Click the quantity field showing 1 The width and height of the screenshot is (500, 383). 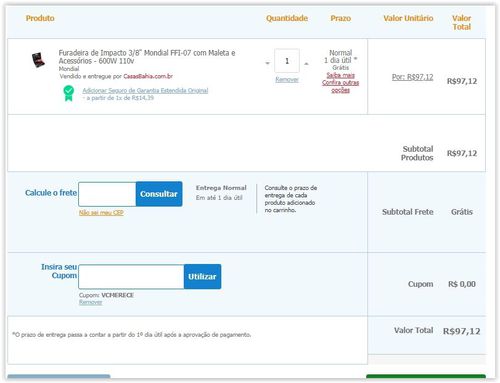coord(287,61)
